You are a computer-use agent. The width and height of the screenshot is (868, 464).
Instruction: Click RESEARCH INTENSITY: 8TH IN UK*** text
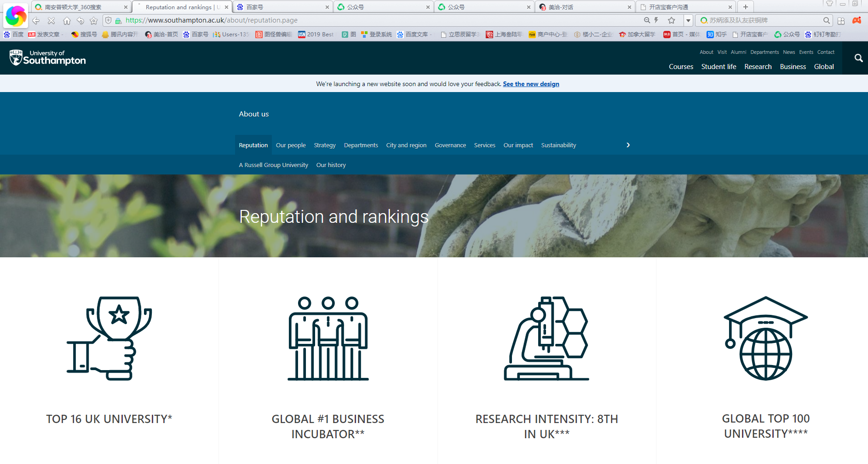[546, 426]
